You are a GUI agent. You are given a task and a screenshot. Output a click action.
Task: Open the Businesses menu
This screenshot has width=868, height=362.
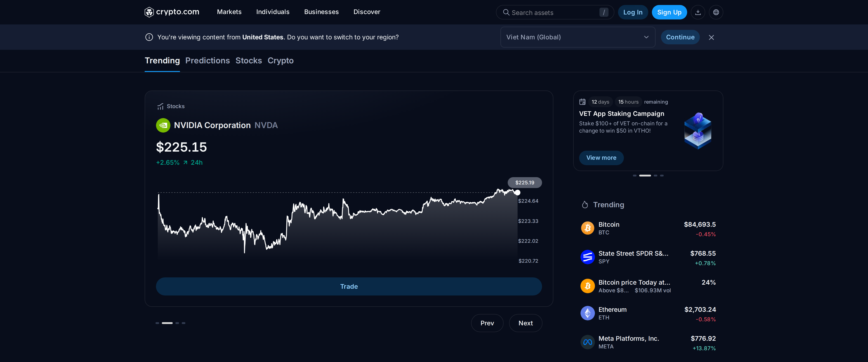click(x=321, y=12)
